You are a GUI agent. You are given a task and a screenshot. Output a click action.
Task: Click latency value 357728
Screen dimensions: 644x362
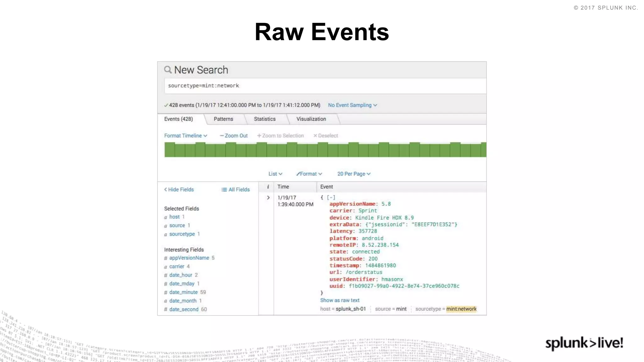tap(368, 231)
